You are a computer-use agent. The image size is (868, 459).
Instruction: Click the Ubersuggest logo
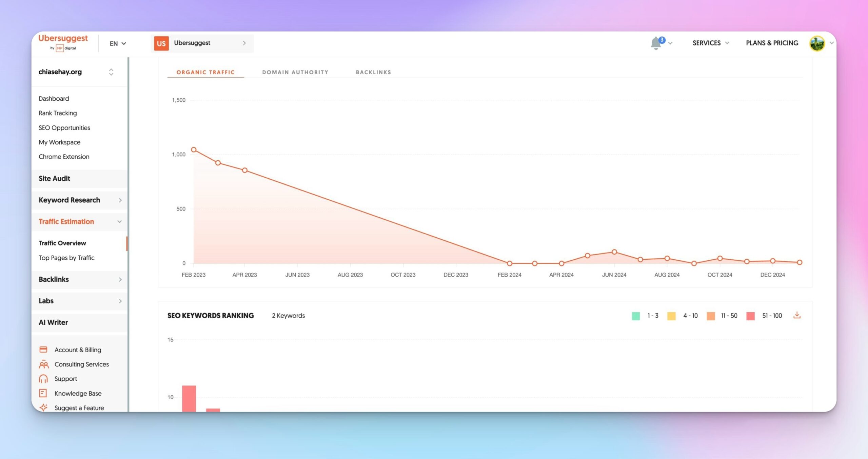[x=63, y=42]
